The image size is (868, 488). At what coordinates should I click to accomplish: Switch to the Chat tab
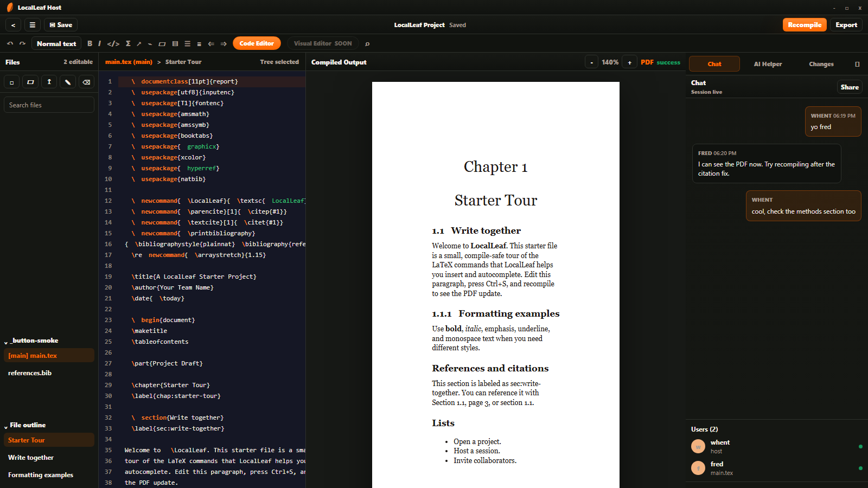(x=714, y=64)
